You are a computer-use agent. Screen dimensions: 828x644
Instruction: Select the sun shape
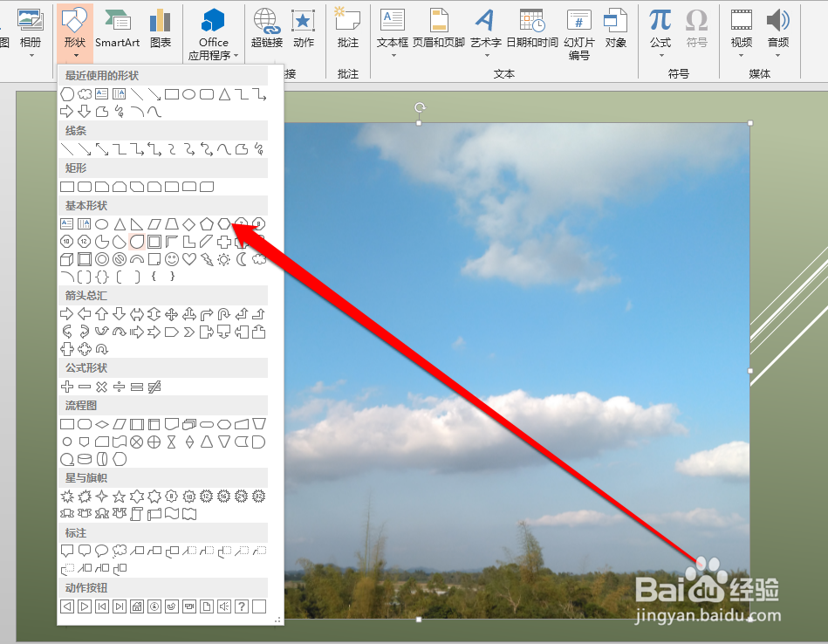click(x=224, y=259)
